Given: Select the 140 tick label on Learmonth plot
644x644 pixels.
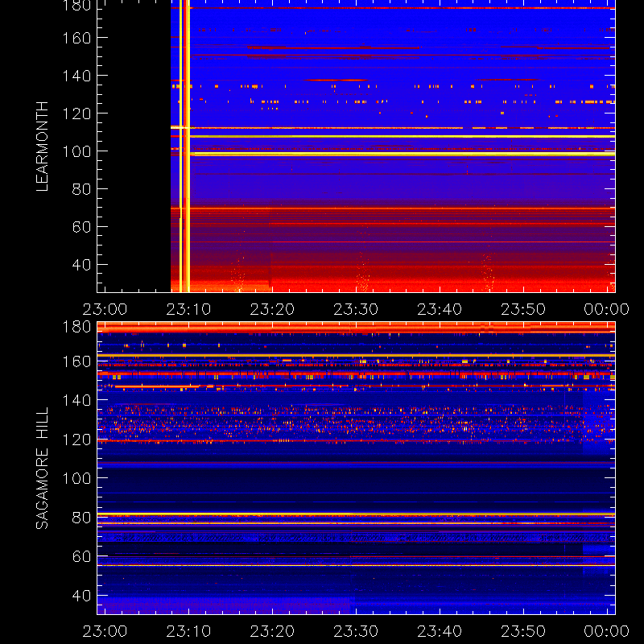Looking at the screenshot, I should (76, 76).
